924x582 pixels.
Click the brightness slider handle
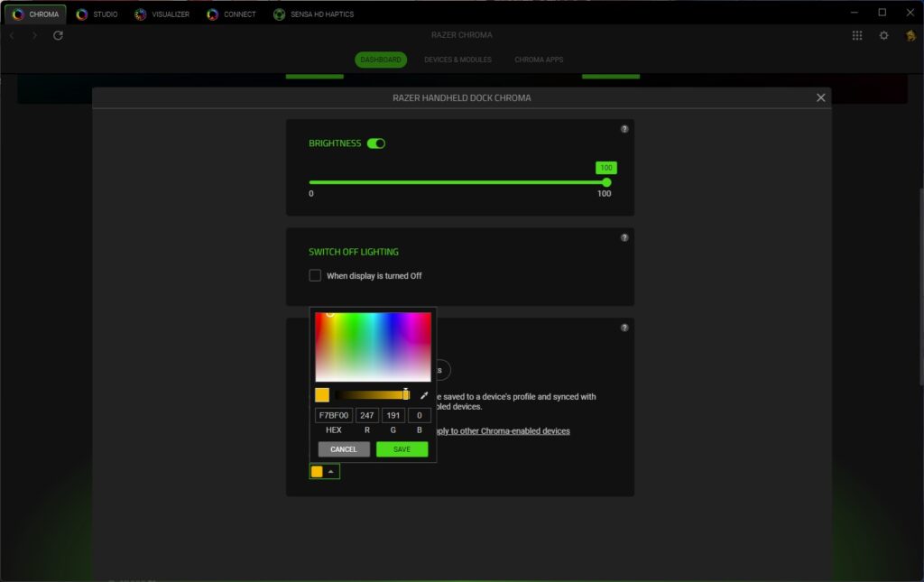pyautogui.click(x=606, y=182)
